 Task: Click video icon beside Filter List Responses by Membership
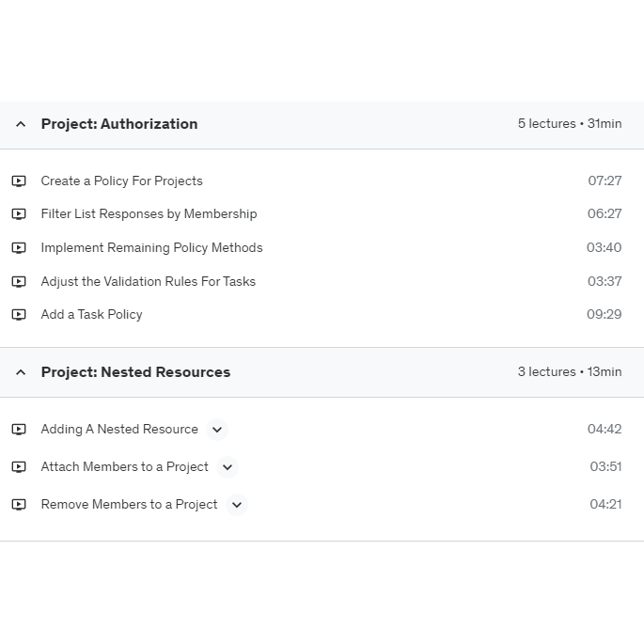19,214
